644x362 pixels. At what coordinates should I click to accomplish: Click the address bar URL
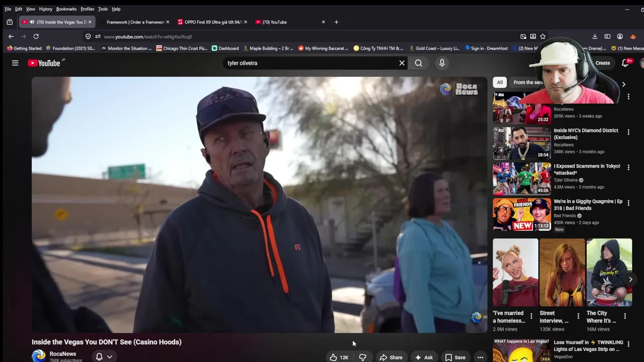148,37
